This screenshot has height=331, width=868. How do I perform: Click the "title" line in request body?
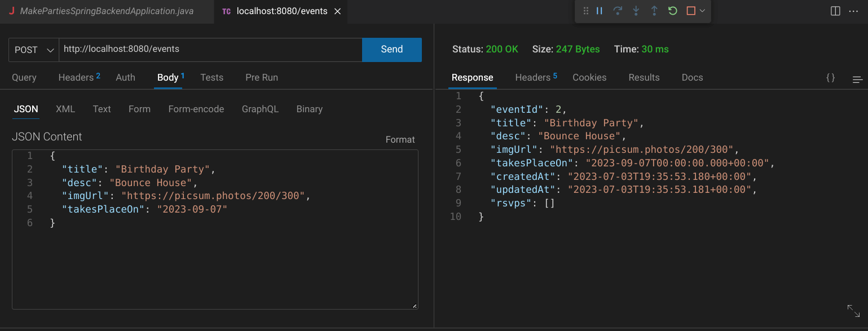point(139,169)
